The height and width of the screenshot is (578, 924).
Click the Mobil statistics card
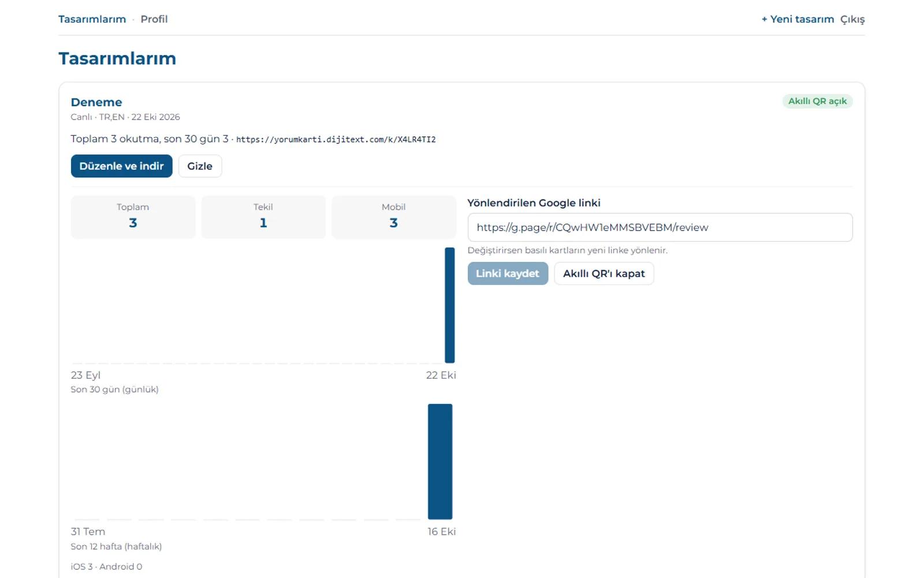click(x=394, y=217)
